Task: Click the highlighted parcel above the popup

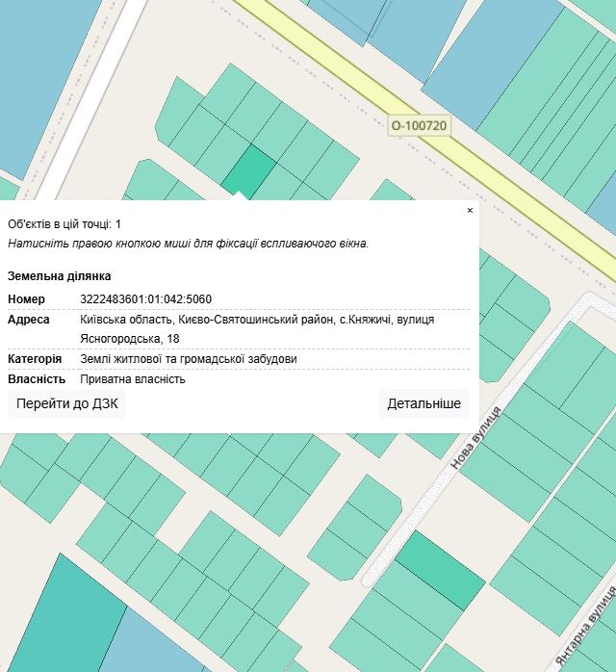Action: click(249, 170)
